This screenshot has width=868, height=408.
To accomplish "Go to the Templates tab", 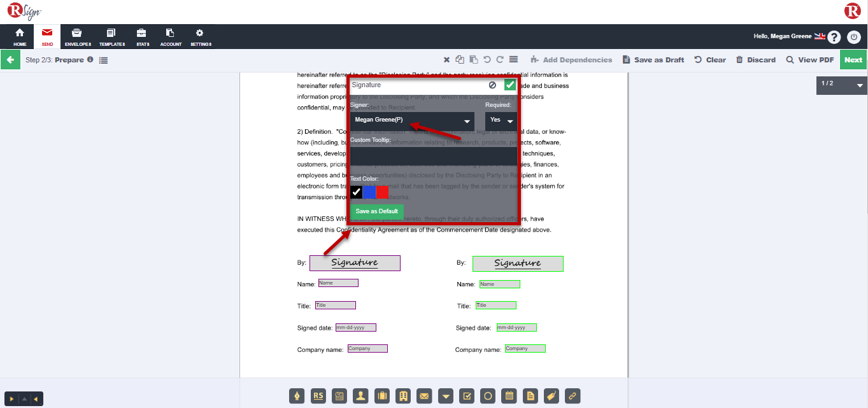I will tap(112, 37).
